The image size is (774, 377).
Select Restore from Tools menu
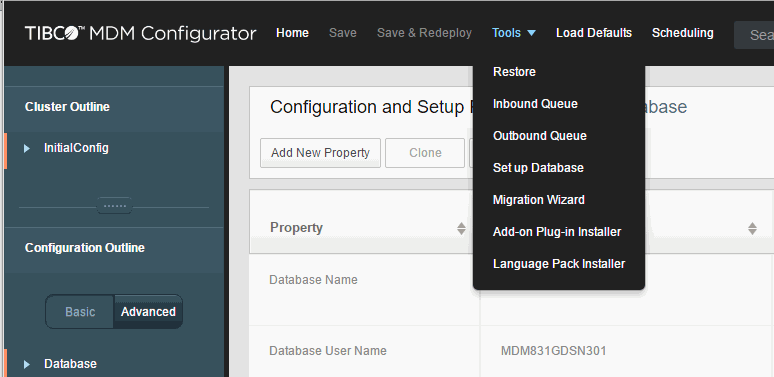514,72
